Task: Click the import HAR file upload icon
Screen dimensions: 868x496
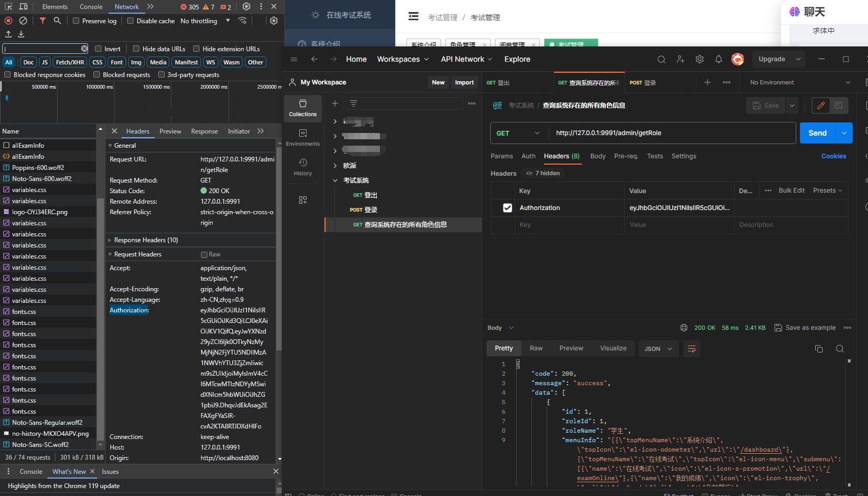Action: [8, 34]
